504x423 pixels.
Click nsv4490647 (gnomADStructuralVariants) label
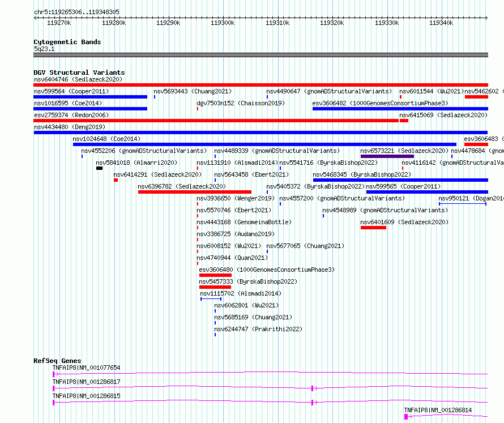(329, 91)
